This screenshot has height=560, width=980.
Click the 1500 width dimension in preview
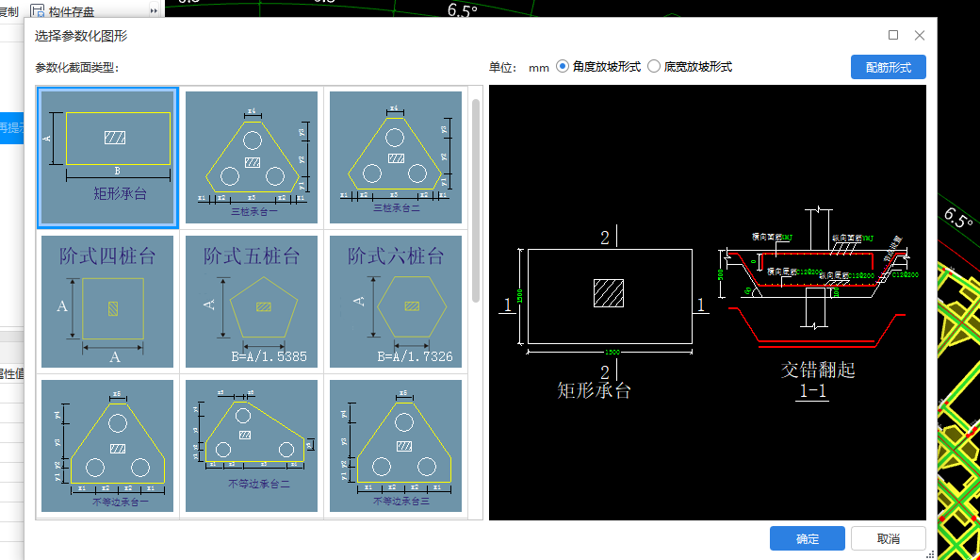(612, 353)
